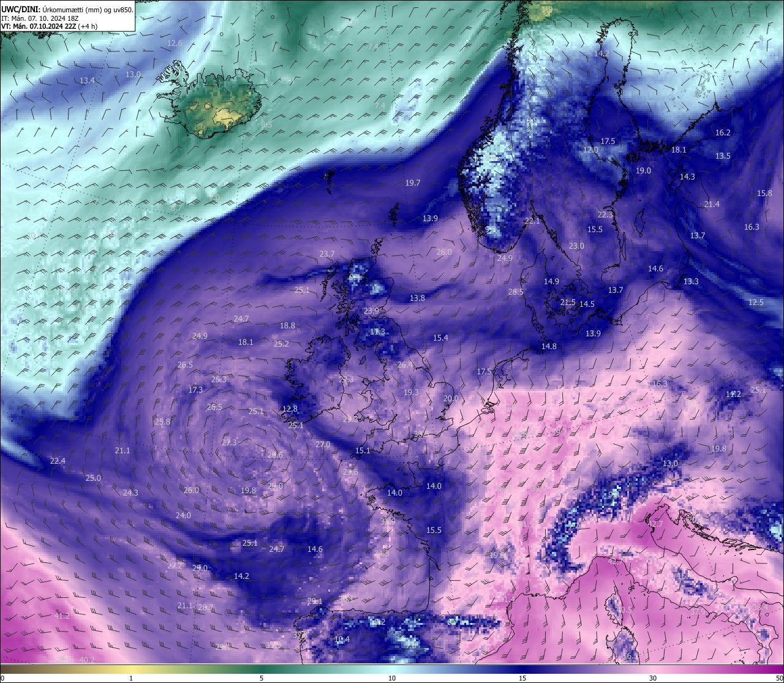
Task: Click the 22.1 value near Oslo
Action: pos(532,221)
